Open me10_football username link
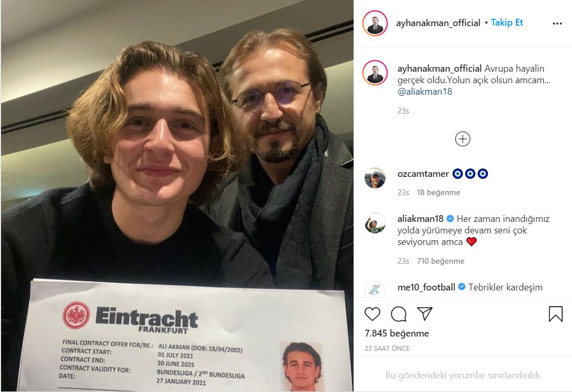The width and height of the screenshot is (572, 392). 426,287
